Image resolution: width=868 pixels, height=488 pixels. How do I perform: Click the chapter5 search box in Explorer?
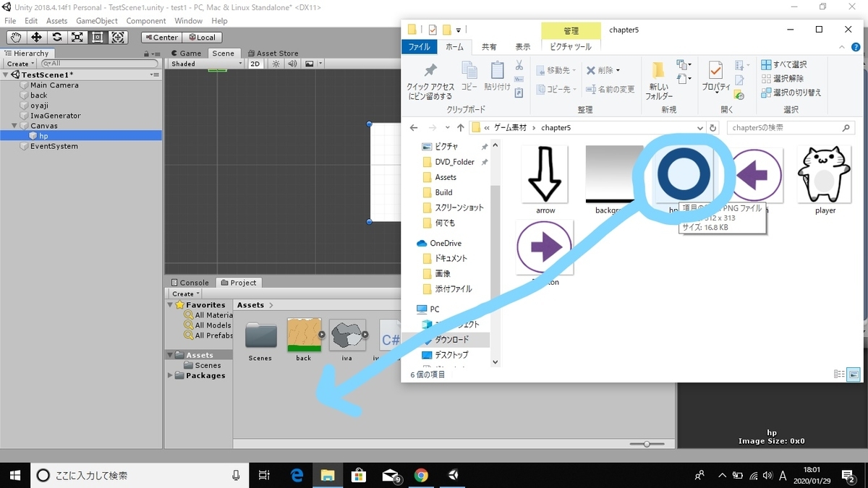[790, 128]
